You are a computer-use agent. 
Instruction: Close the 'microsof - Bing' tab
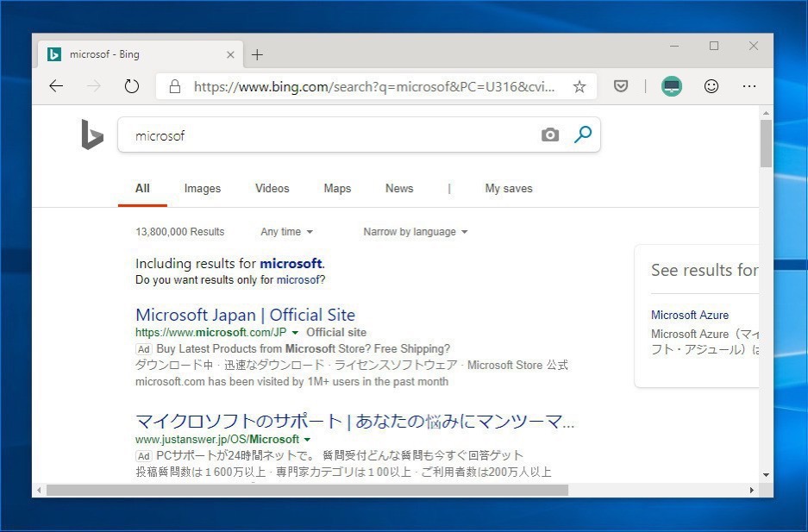pos(230,54)
